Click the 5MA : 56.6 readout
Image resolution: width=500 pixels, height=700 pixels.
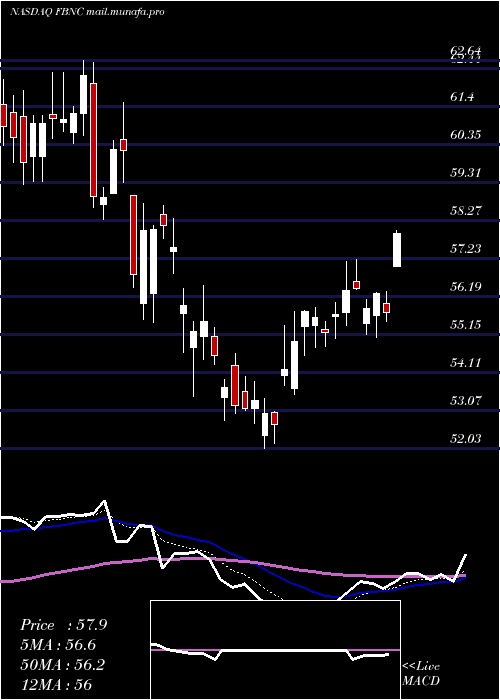[x=58, y=645]
